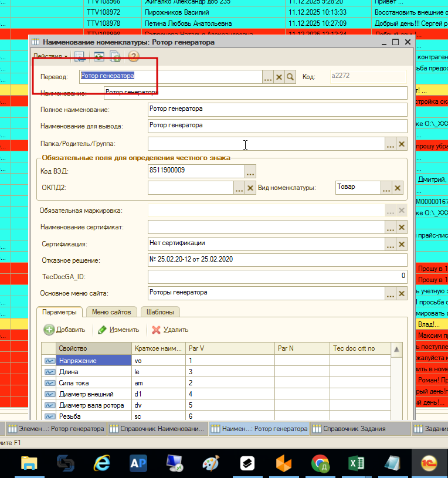Viewport: 448px width, 478px height.
Task: Click the Перевод input field
Action: pos(171,76)
